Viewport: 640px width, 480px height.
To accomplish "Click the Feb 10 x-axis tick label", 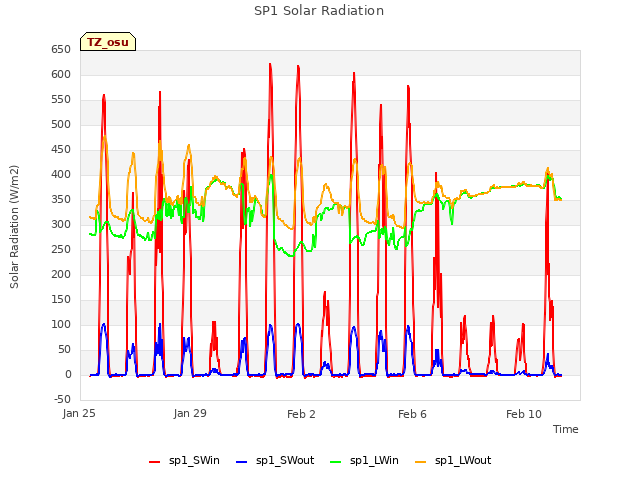I will [524, 414].
